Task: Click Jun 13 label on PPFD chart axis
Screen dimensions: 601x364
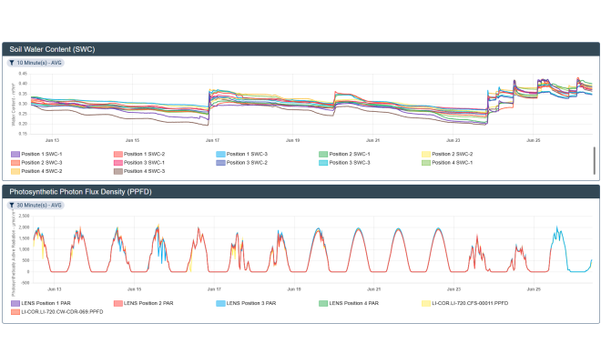Action: pyautogui.click(x=54, y=289)
